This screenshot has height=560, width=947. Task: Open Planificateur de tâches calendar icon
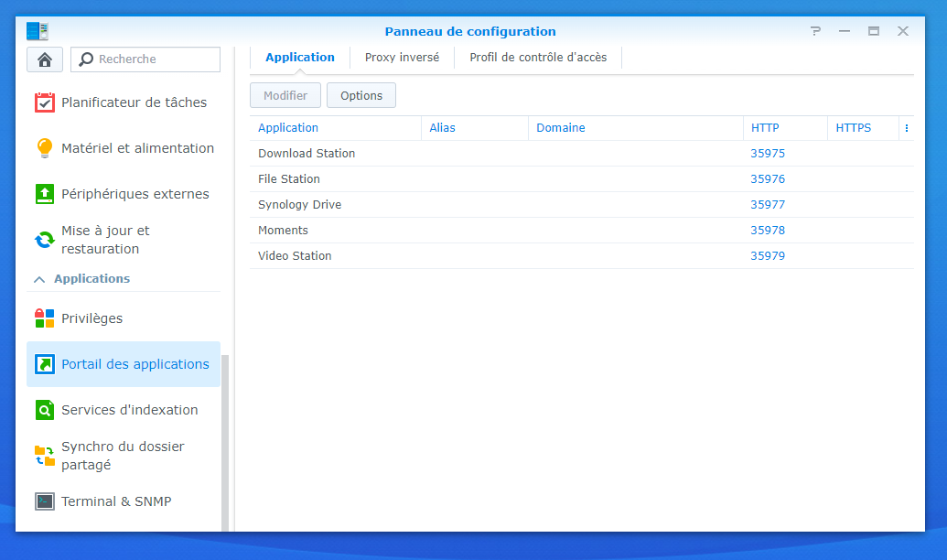pos(45,102)
